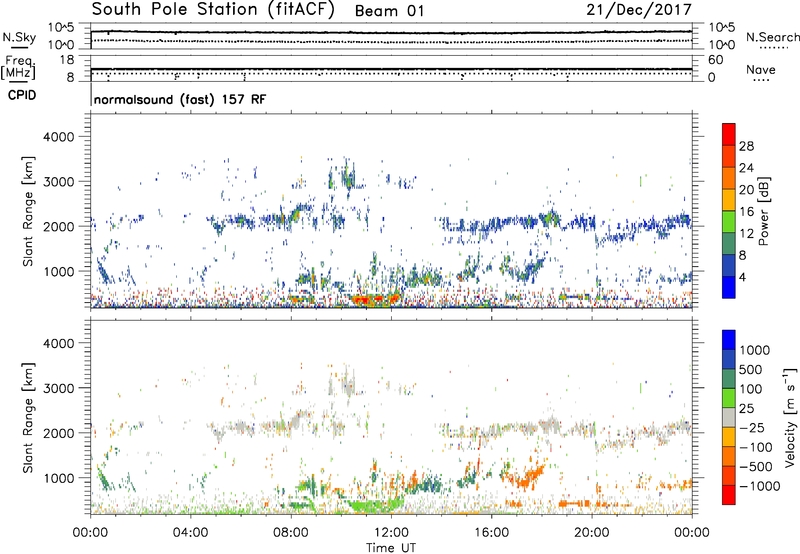Click the blue top of the Velocity colorbar
This screenshot has height=554, width=800.
click(729, 340)
